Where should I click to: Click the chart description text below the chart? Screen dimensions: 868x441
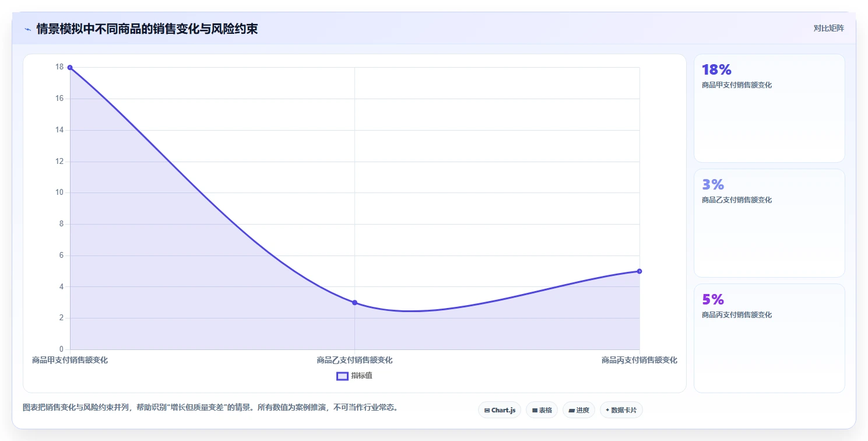click(210, 407)
